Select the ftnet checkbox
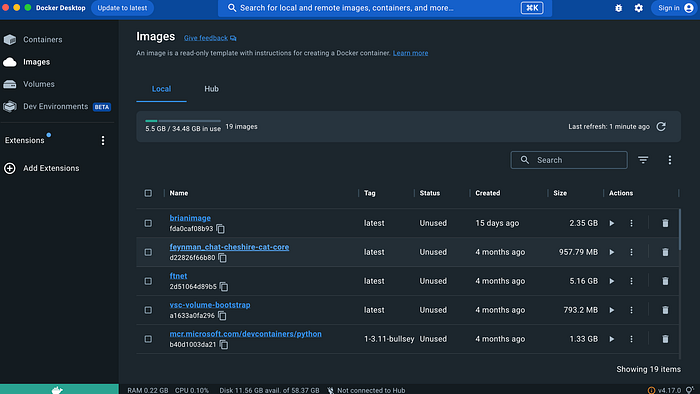Viewport: 700px width, 394px height. click(148, 281)
